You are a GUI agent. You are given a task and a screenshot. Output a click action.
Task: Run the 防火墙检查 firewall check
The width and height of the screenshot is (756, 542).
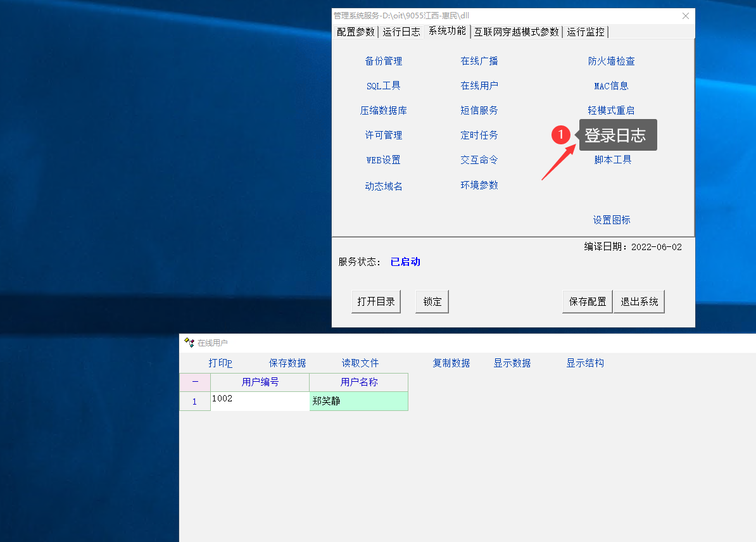pos(611,61)
